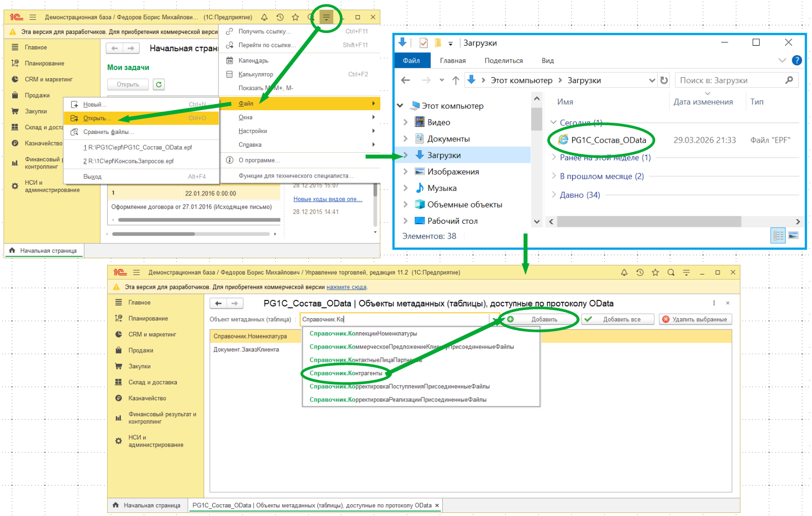This screenshot has height=516, width=812.
Task: Open recent file PG1C_Состав_OData.epf in Файл submenu
Action: [142, 148]
